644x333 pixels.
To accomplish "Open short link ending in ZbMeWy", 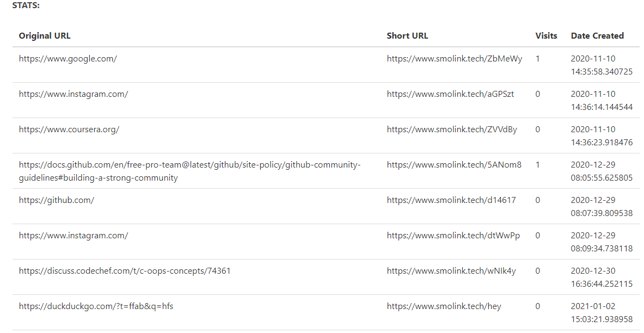I will pos(454,59).
